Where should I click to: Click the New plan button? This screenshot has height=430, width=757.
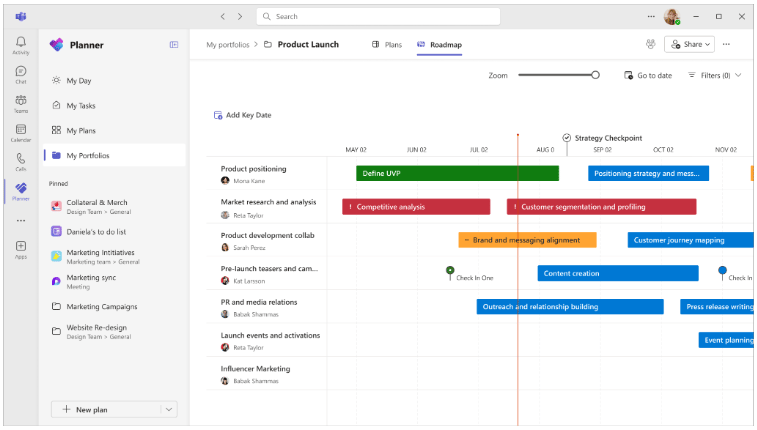pos(106,410)
